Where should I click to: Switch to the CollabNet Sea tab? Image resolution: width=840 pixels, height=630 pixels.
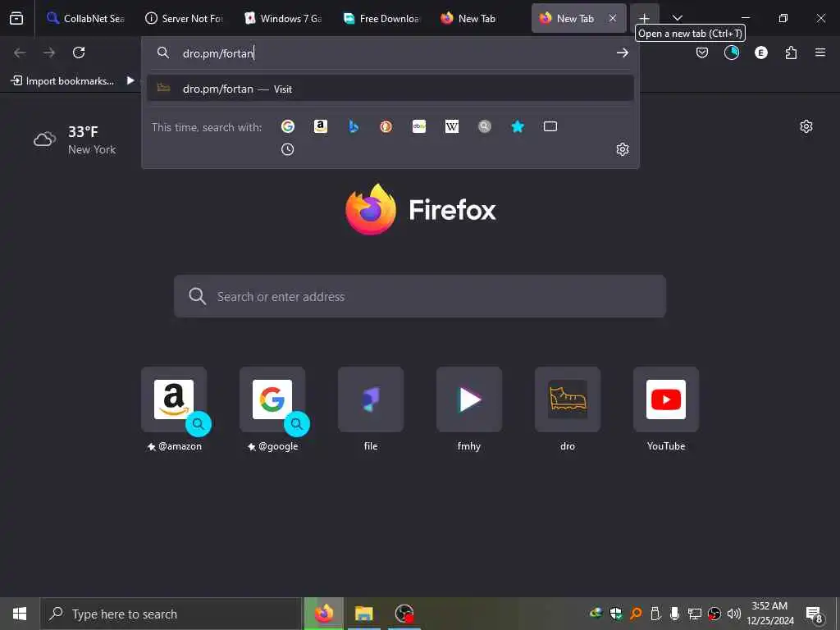coord(85,18)
